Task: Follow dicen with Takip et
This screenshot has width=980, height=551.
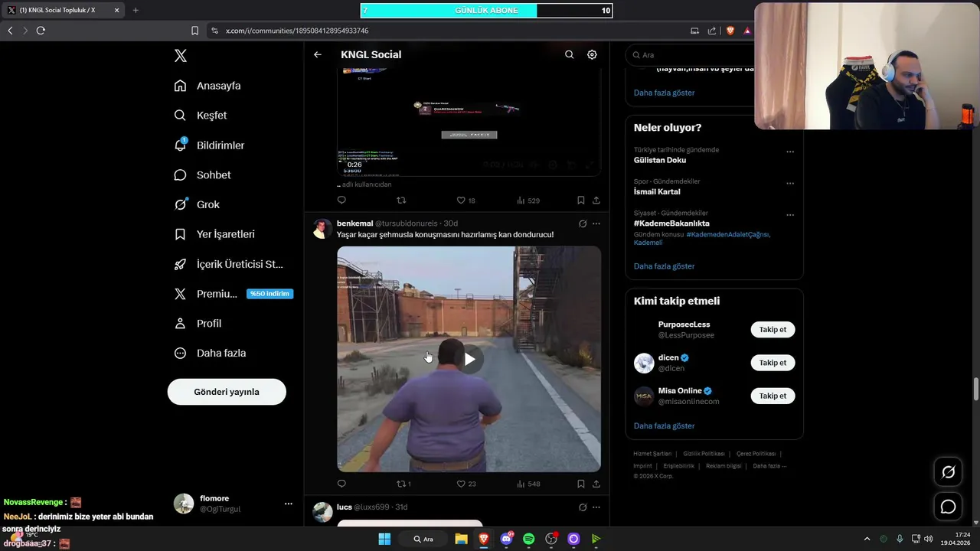Action: [x=773, y=363]
